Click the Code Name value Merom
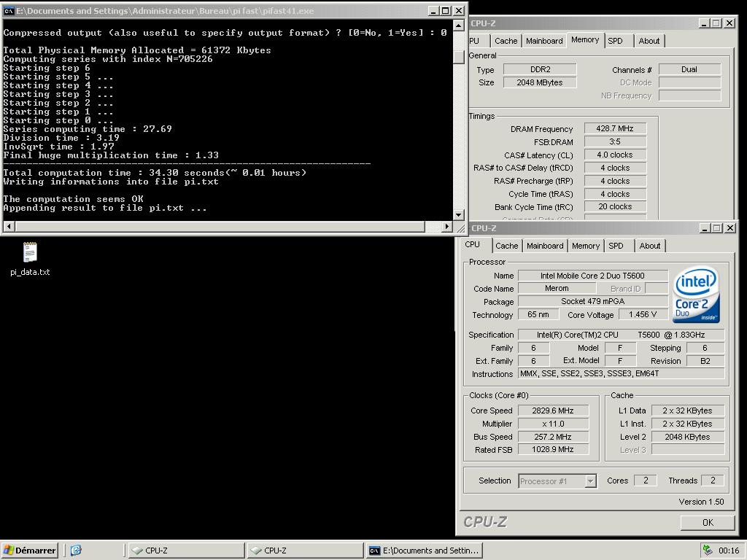 557,289
